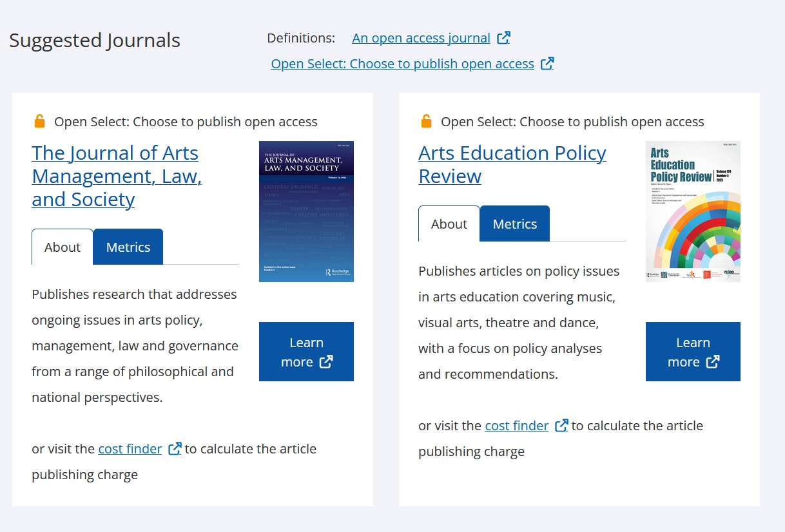Open cost finder link in Arts Management card
This screenshot has width=785, height=532.
[130, 449]
